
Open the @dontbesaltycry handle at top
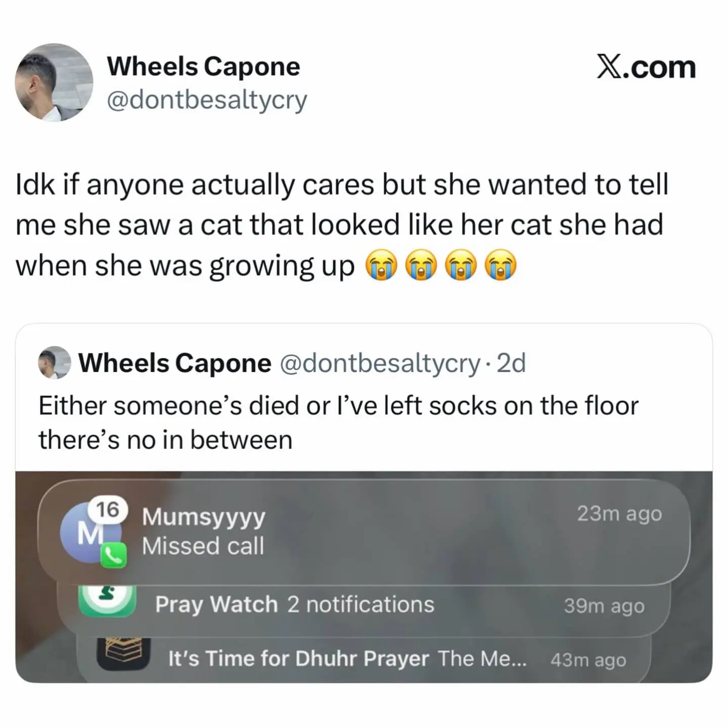(207, 100)
